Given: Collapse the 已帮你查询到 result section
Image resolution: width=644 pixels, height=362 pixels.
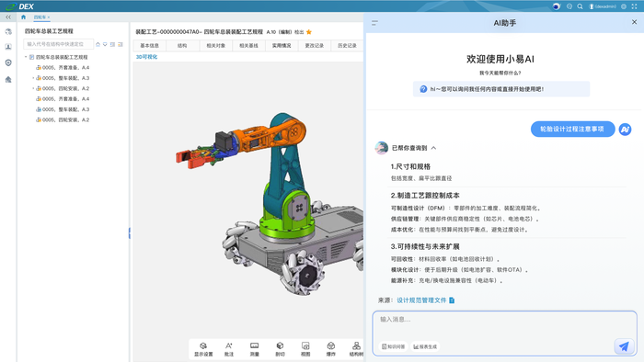Looking at the screenshot, I should tap(433, 148).
